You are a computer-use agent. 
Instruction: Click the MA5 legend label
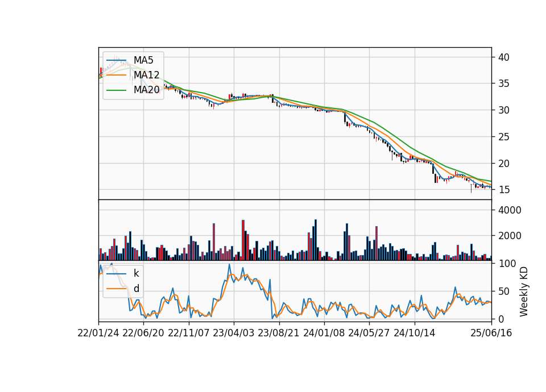click(x=143, y=60)
